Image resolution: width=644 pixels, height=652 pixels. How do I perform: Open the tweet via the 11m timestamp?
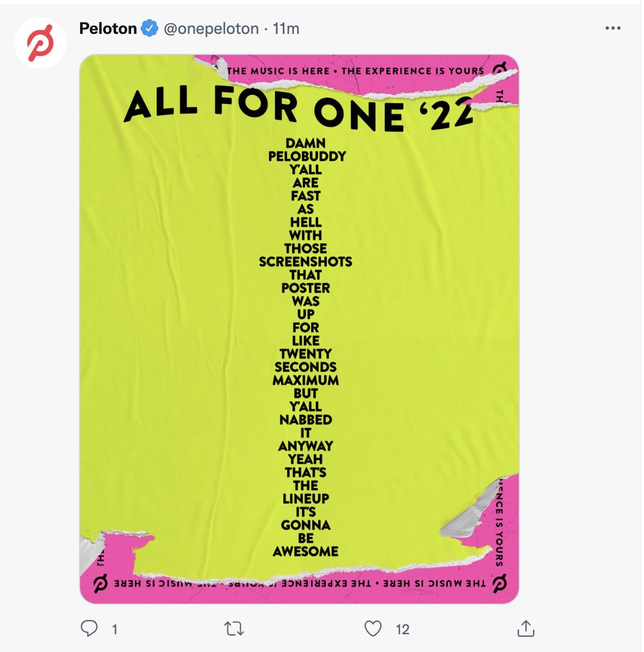pyautogui.click(x=286, y=28)
